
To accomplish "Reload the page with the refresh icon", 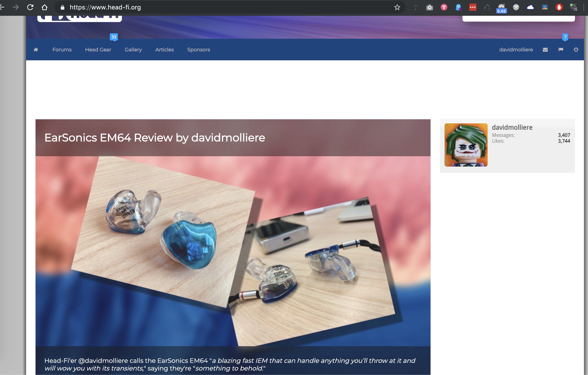I will [x=30, y=7].
